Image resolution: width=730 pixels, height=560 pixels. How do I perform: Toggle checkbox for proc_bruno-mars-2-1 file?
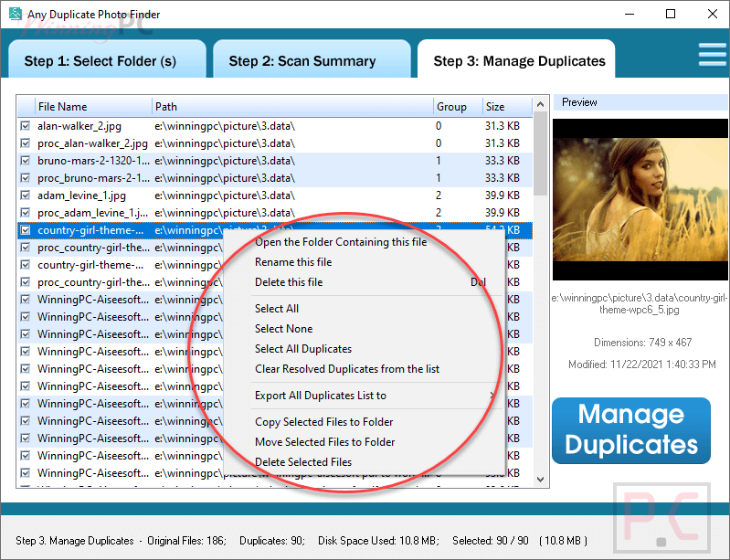26,178
